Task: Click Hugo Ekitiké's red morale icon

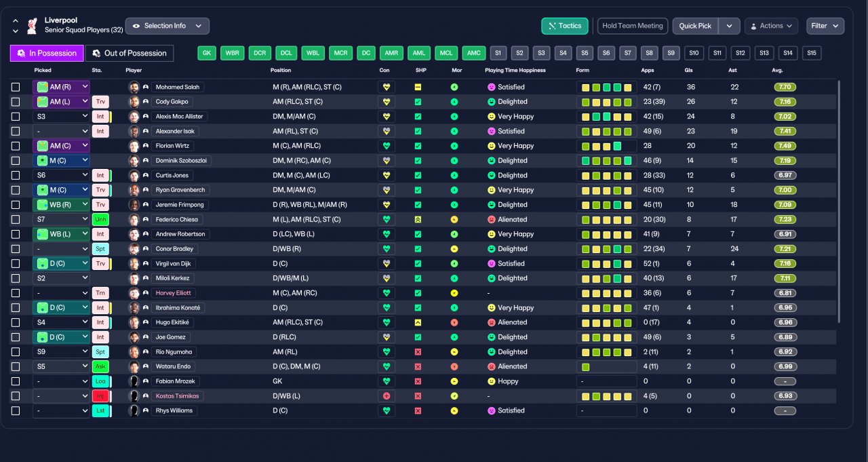Action: (x=454, y=322)
